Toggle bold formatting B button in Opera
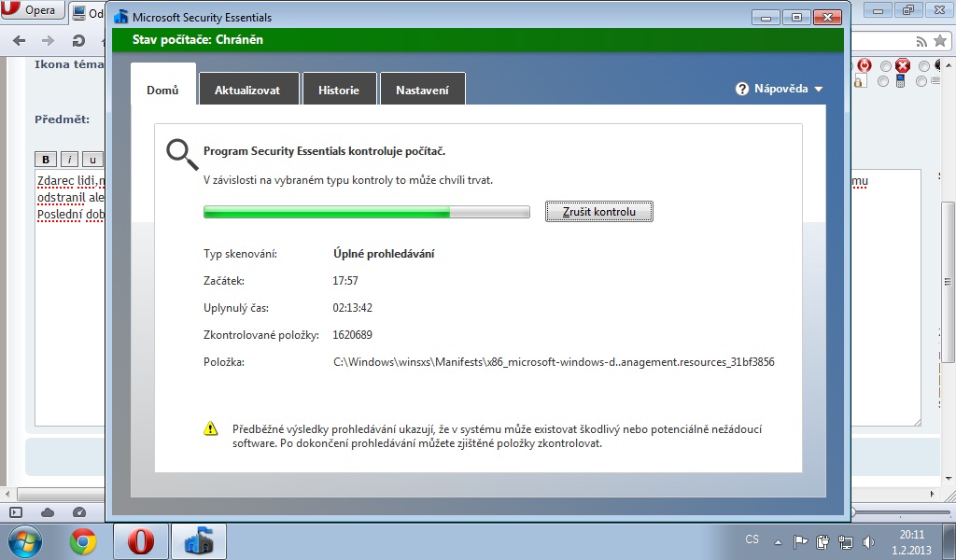956x560 pixels. 46,160
